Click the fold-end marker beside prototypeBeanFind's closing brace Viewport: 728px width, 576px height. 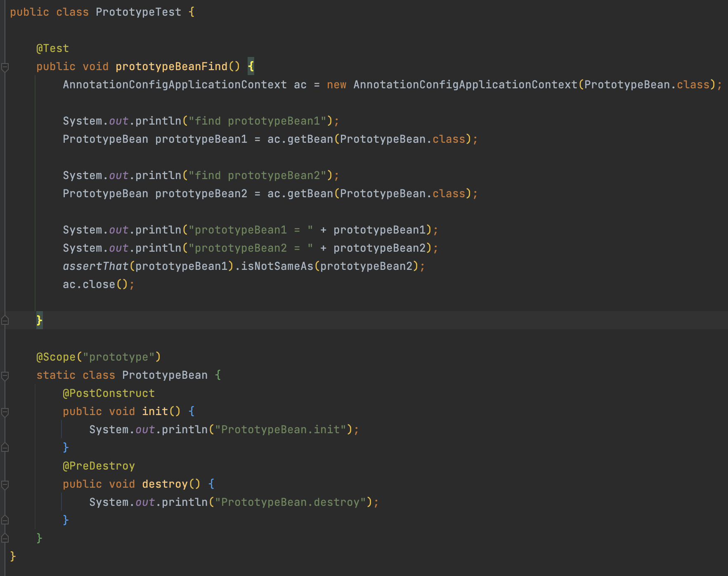click(5, 320)
